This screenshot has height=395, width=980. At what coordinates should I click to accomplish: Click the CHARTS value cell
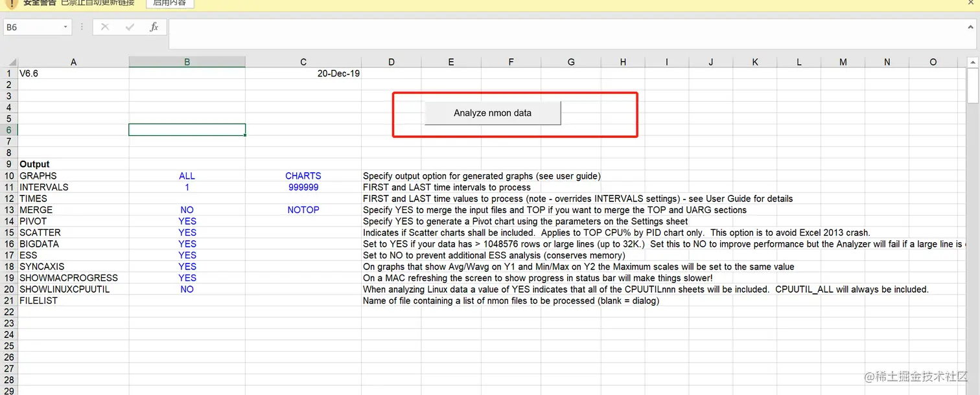click(x=303, y=176)
